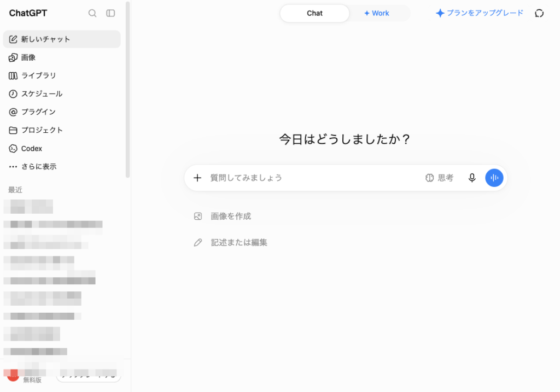Click the ChatGPT logo title
Viewport: 560px width, 392px height.
(x=28, y=13)
